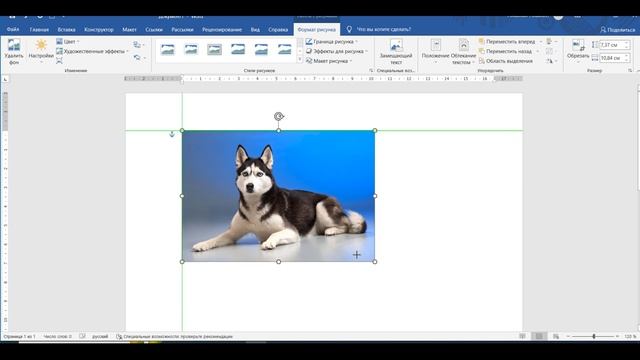Click the 120 % zoom level
The height and width of the screenshot is (360, 640).
[x=630, y=336]
